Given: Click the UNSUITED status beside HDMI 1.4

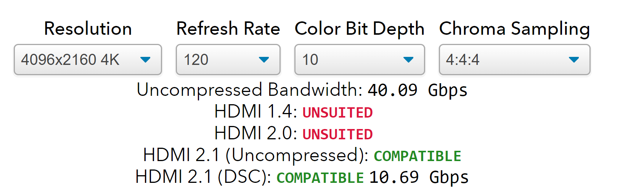Looking at the screenshot, I should pyautogui.click(x=337, y=113).
